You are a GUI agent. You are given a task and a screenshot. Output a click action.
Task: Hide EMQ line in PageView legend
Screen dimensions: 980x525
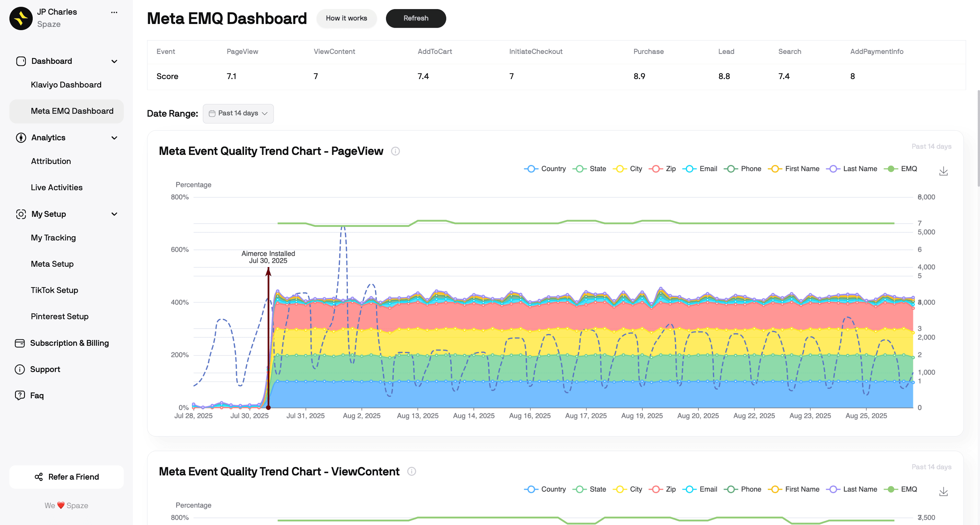[901, 169]
